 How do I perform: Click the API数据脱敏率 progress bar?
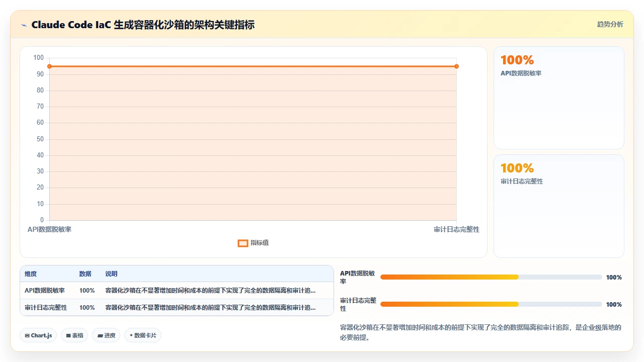coord(491,277)
